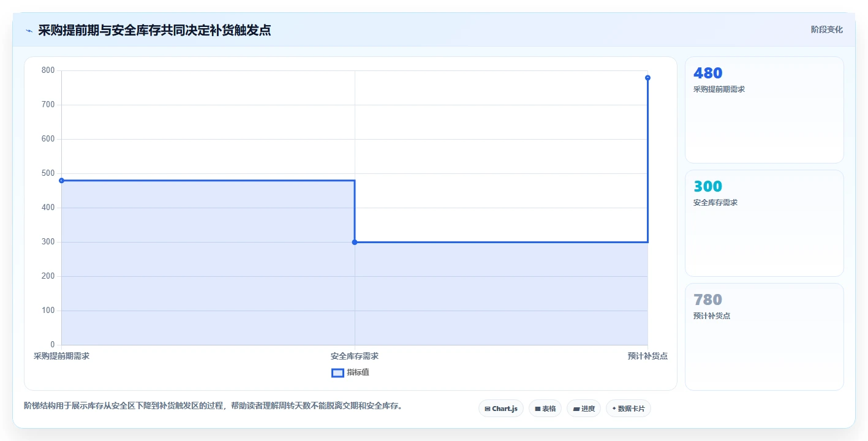Open the 480 采购提前期需求 card
The height and width of the screenshot is (441, 868).
click(x=764, y=110)
